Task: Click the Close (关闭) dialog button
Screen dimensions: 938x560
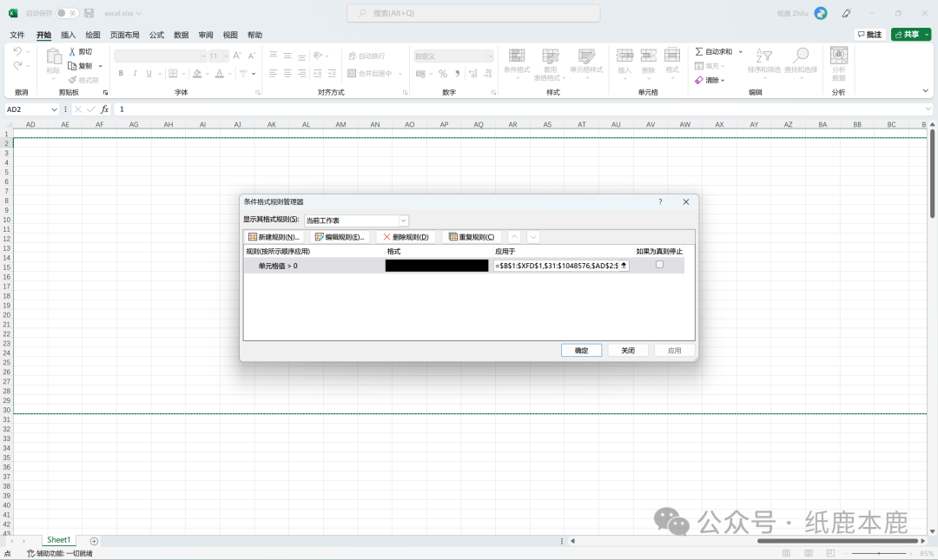Action: pyautogui.click(x=627, y=351)
